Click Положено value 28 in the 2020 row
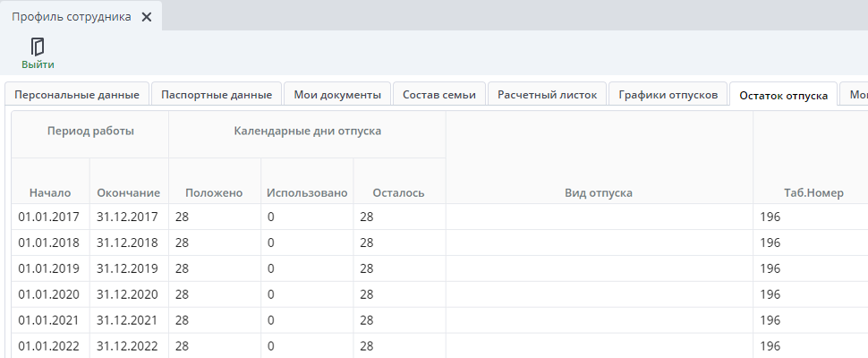The height and width of the screenshot is (358, 868). point(215,294)
